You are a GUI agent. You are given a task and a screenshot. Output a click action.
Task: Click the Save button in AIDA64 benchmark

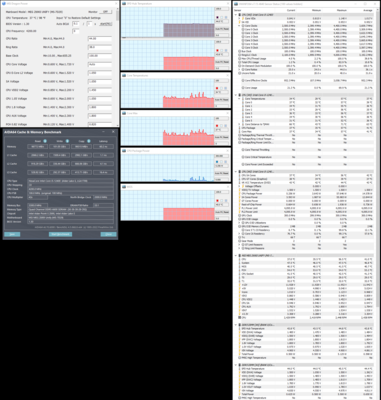pyautogui.click(x=12, y=234)
